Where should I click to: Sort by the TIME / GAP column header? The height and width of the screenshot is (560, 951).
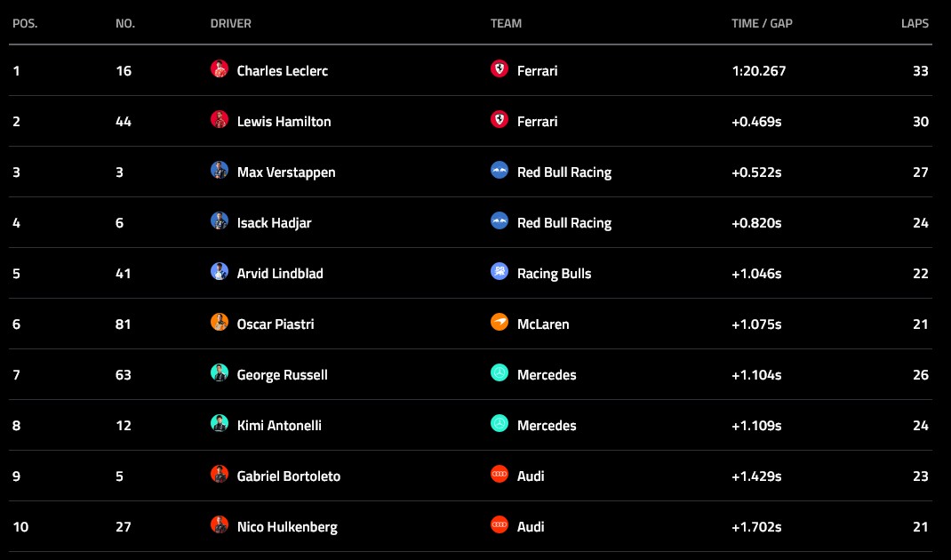pos(762,24)
